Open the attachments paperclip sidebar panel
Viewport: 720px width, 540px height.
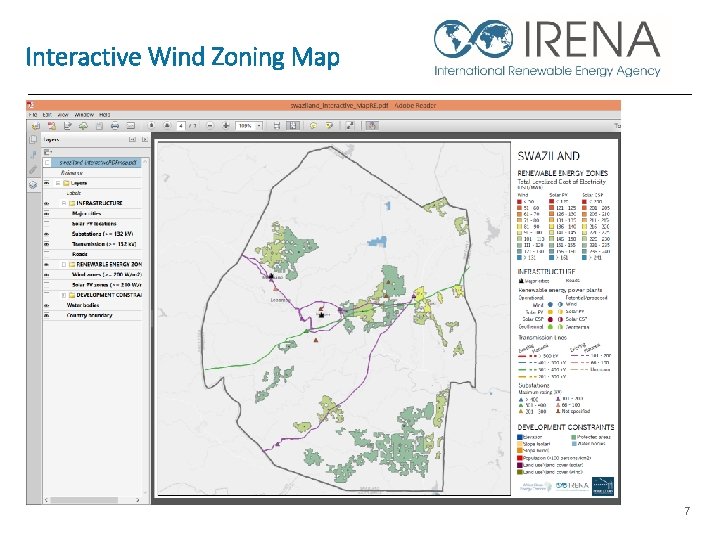(x=33, y=170)
